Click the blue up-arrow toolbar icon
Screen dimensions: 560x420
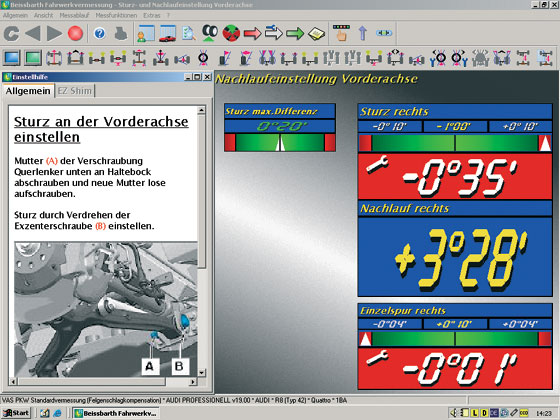click(x=362, y=33)
